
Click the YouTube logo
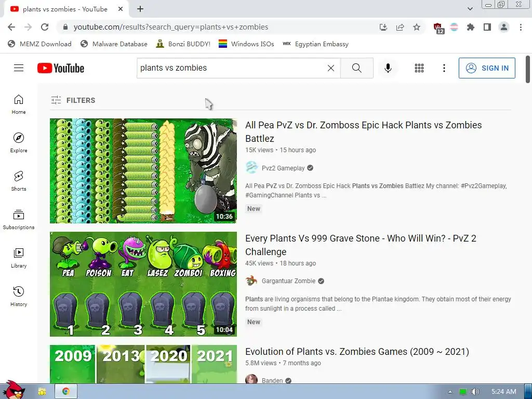(x=61, y=68)
